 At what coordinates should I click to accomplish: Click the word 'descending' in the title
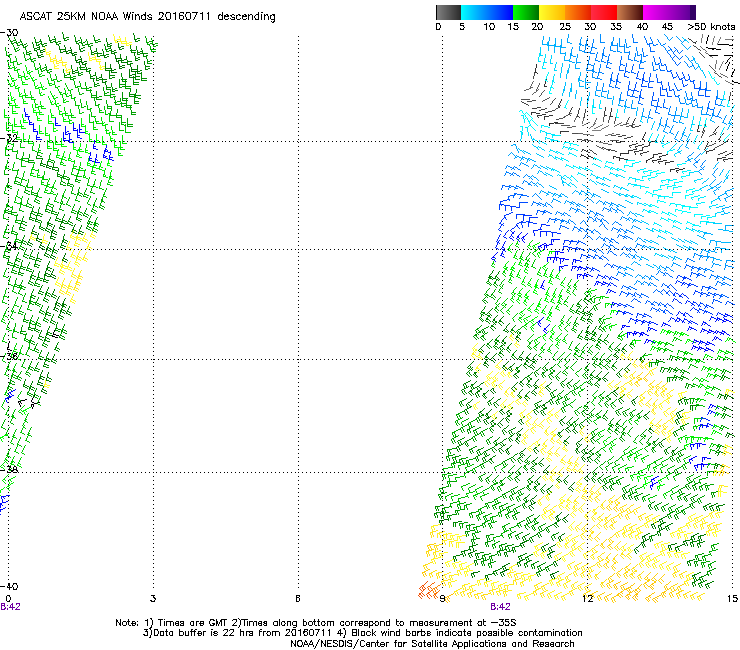pyautogui.click(x=246, y=17)
